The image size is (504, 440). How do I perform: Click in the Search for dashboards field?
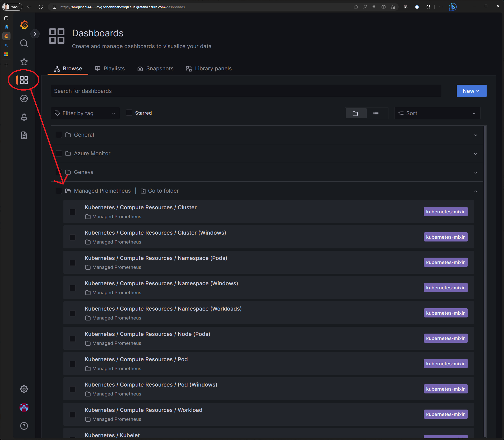pos(246,91)
